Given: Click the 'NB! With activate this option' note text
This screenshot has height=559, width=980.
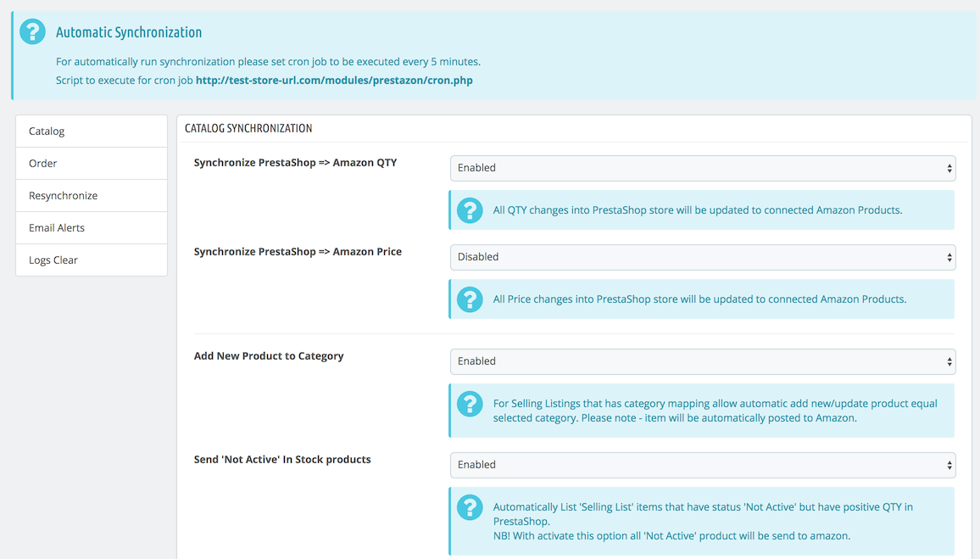Looking at the screenshot, I should [671, 536].
